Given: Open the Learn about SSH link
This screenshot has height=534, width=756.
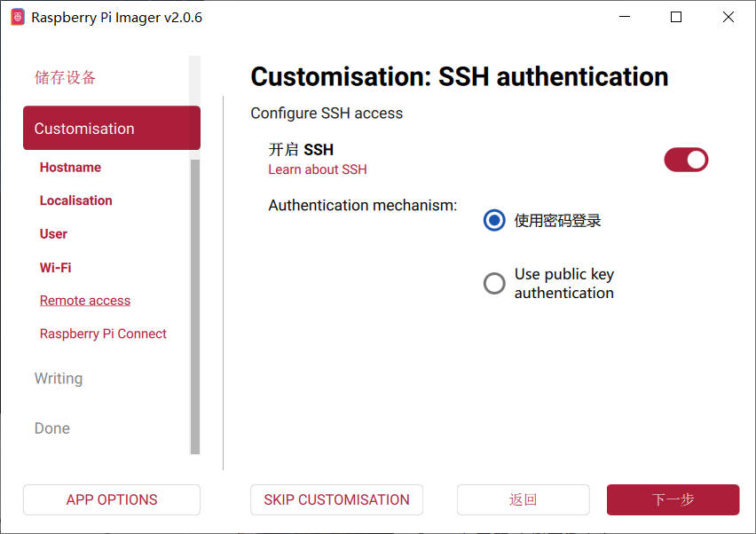Looking at the screenshot, I should (x=318, y=169).
